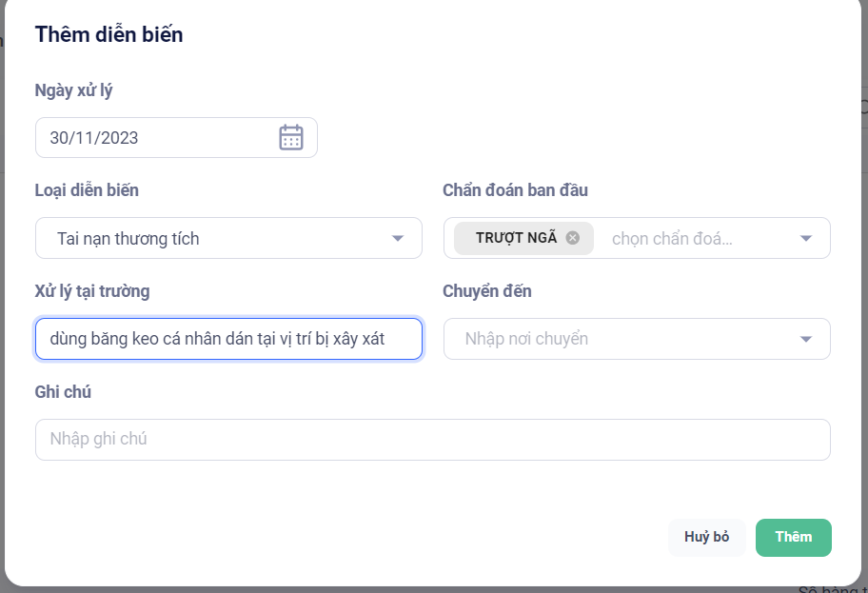Screen dimensions: 868x593
Task: Click the date field showing 30/11/2023
Action: click(x=152, y=138)
